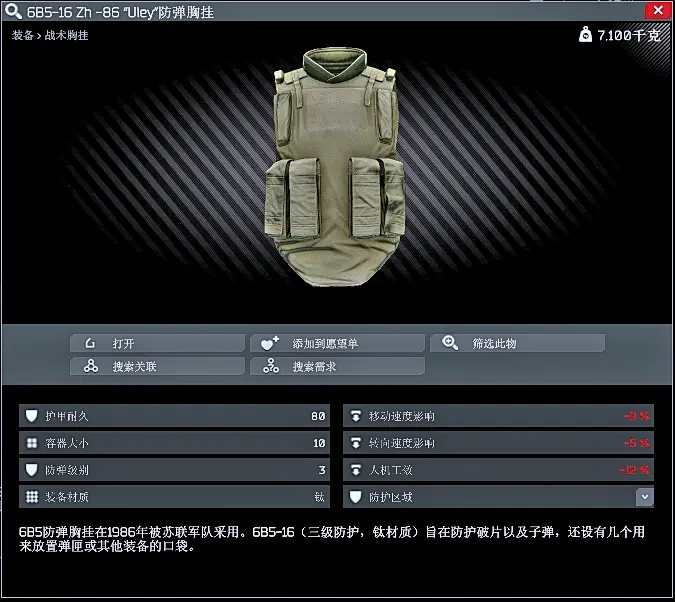The width and height of the screenshot is (675, 602).
Task: Click the weight icon beside 7.100千克
Action: point(585,35)
